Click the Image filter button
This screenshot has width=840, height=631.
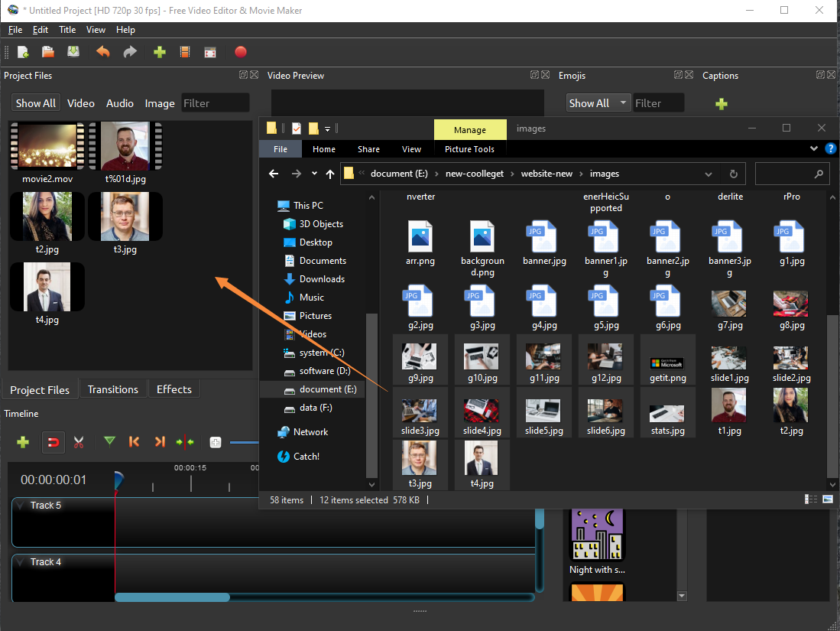click(x=160, y=103)
